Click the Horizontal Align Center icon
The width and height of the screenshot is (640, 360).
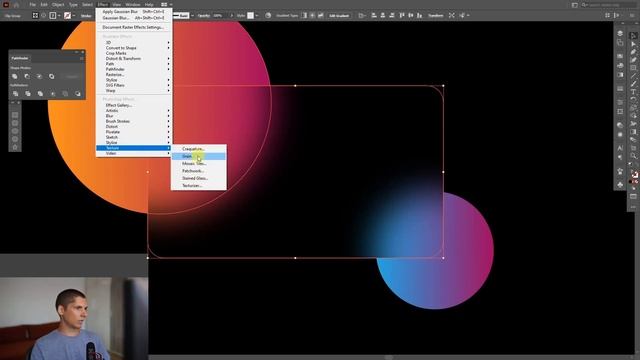click(x=383, y=16)
